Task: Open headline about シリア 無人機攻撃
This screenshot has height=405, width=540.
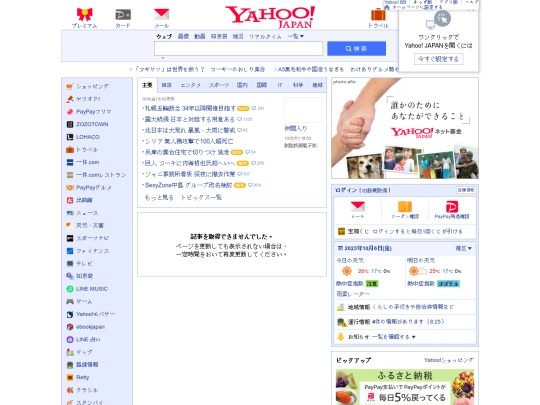Action: click(x=189, y=141)
